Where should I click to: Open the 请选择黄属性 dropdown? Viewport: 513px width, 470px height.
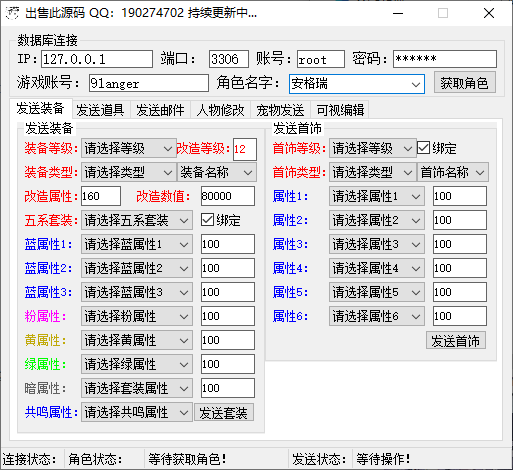pyautogui.click(x=137, y=340)
